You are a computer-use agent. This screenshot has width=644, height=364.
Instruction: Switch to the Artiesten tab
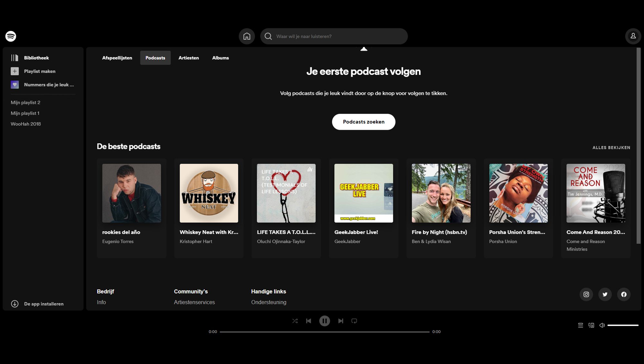189,58
